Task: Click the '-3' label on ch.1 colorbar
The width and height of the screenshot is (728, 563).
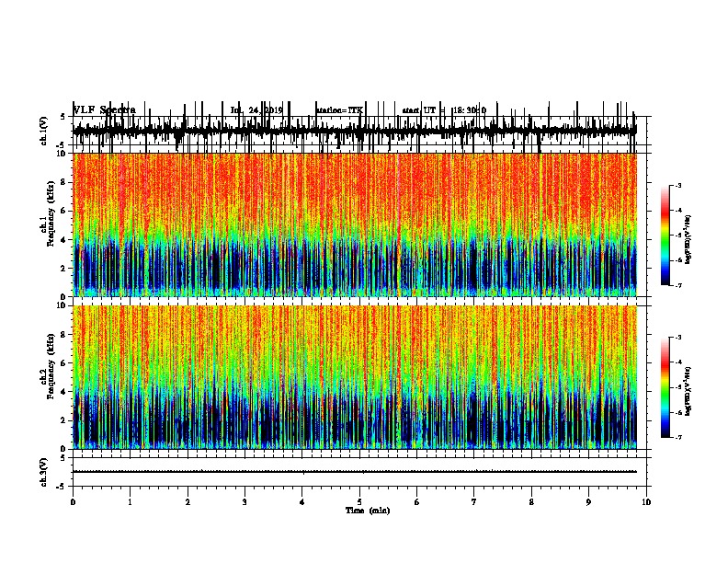Action: (678, 185)
